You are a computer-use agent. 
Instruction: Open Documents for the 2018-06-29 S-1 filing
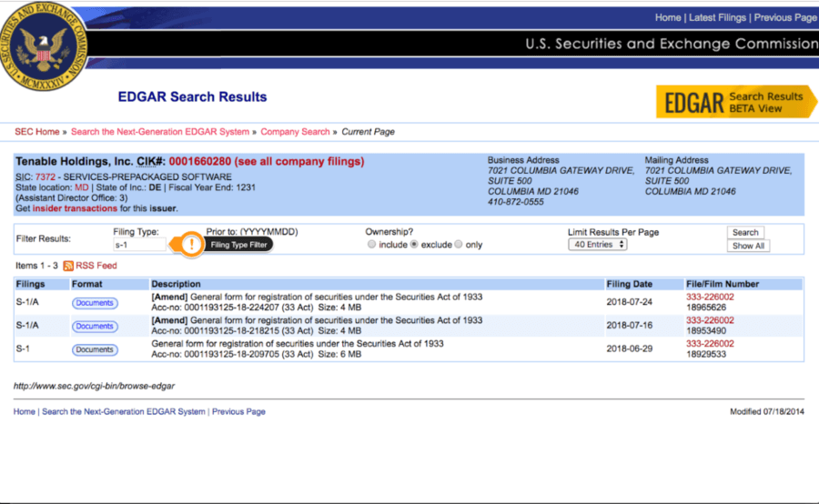95,350
